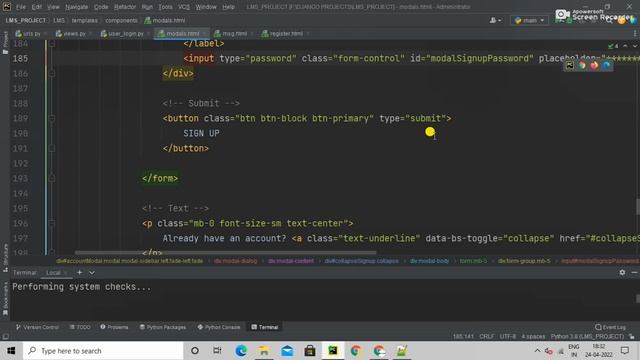Open the Edit menu
The width and height of the screenshot is (640, 360).
point(37,7)
